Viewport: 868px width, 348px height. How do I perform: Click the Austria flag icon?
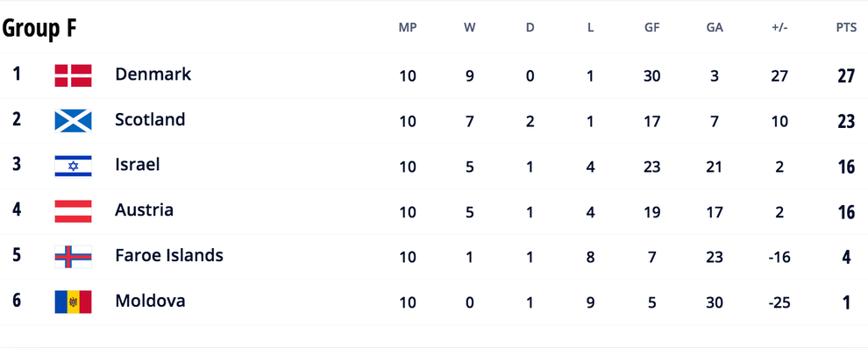(73, 211)
